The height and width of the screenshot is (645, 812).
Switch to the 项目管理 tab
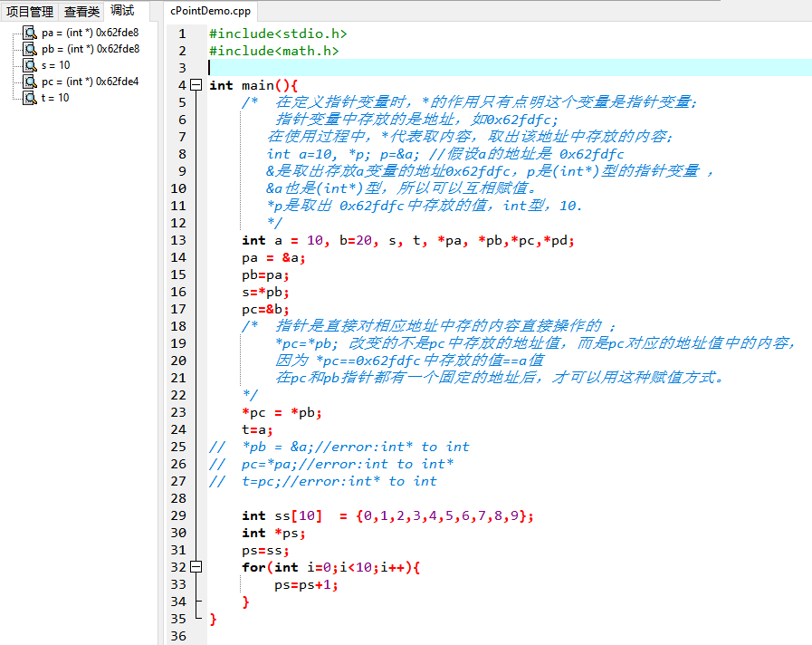[30, 12]
